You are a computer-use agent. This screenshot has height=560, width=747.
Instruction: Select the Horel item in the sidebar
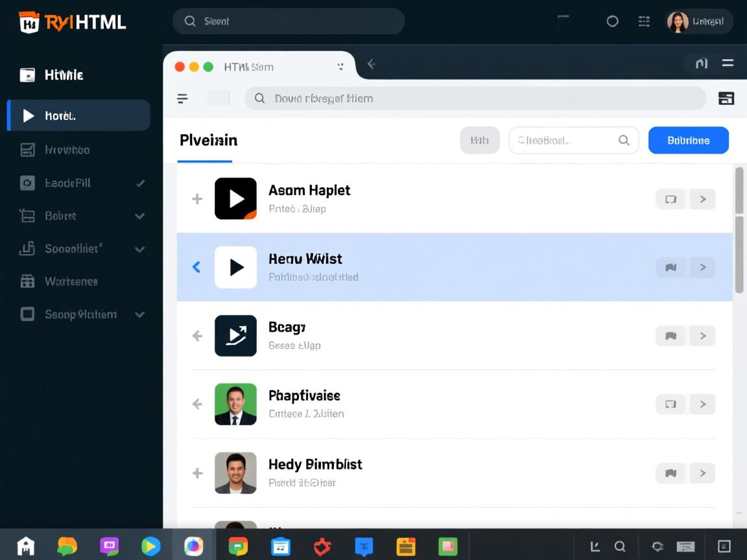(78, 116)
